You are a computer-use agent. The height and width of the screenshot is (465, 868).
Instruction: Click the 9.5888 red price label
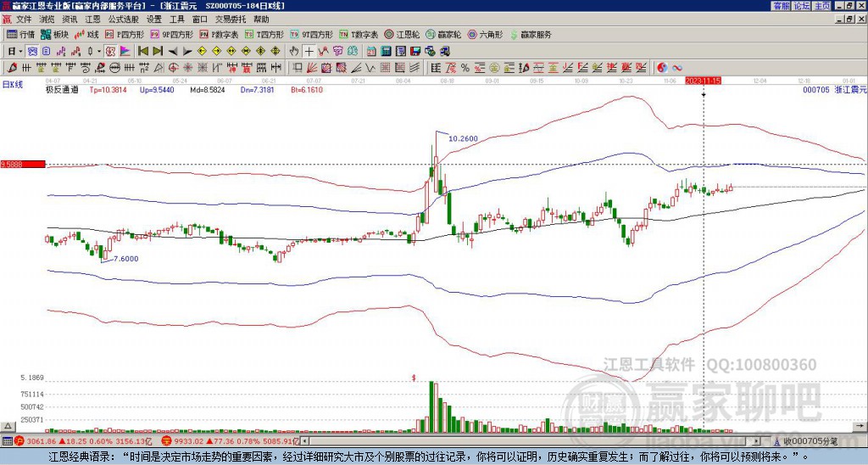(x=22, y=164)
